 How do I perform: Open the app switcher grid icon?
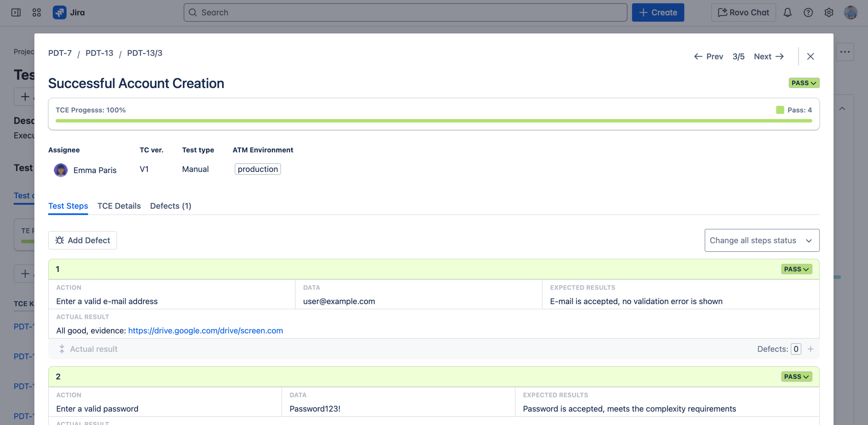36,13
